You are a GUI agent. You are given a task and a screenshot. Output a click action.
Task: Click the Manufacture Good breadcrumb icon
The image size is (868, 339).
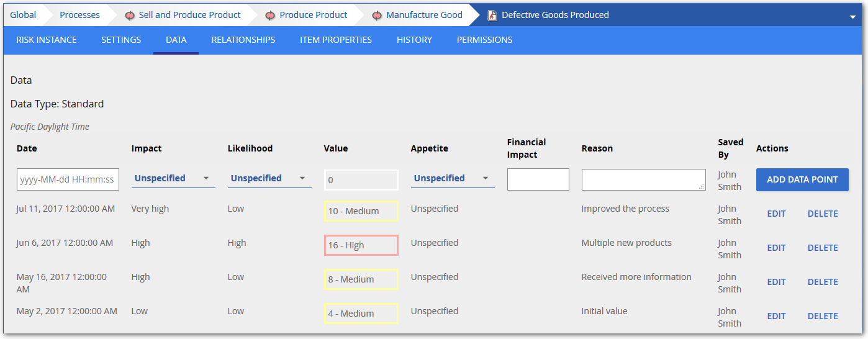[x=377, y=15]
